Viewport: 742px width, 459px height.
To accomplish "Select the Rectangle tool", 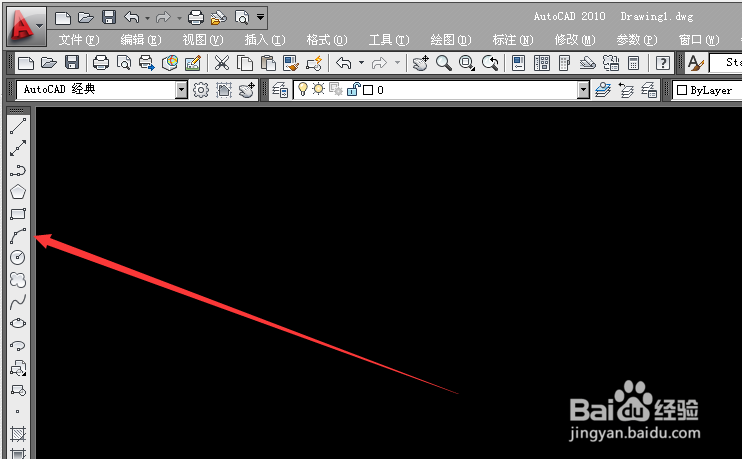I will (18, 214).
